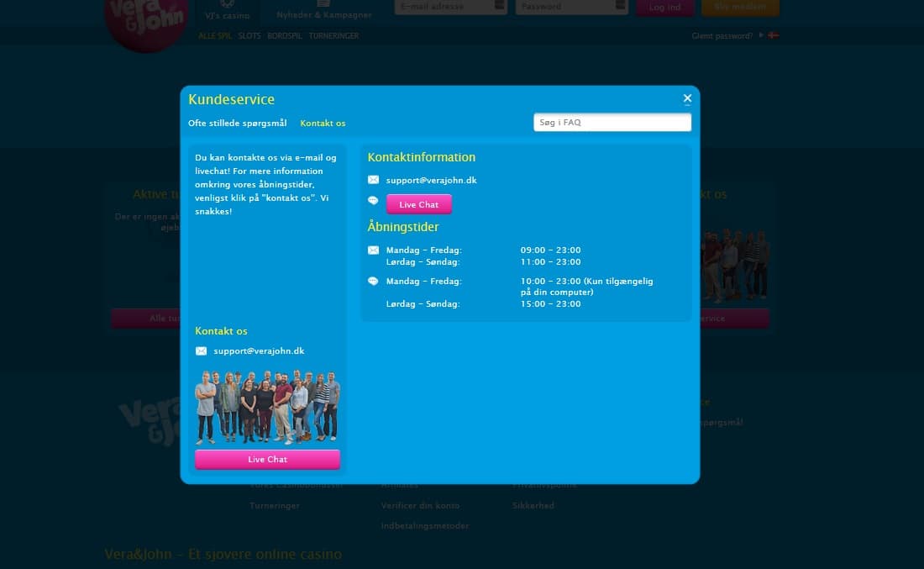Open Nyheder & Kampagner on background page

[324, 11]
